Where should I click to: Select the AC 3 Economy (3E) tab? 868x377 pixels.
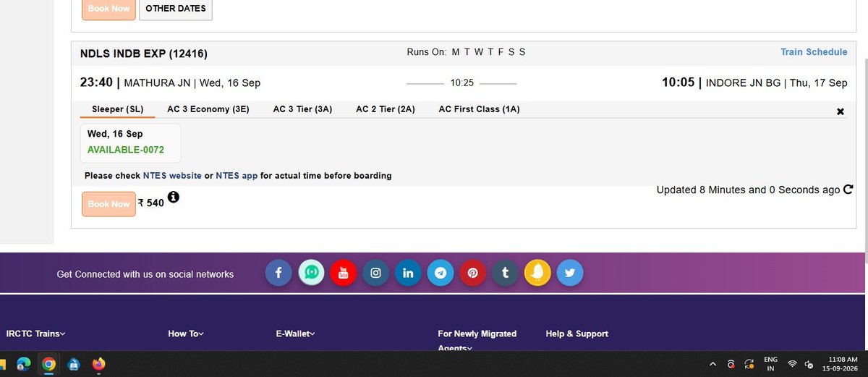[208, 109]
